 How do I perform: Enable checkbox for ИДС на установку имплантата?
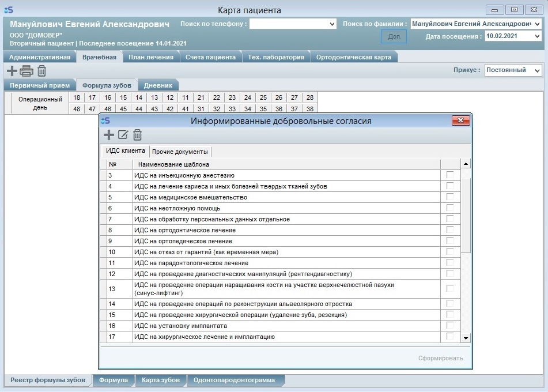449,326
